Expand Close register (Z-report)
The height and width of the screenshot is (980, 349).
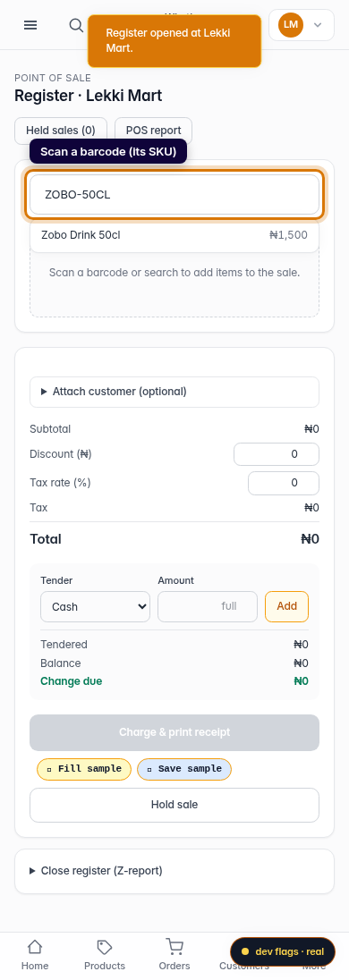tap(174, 871)
